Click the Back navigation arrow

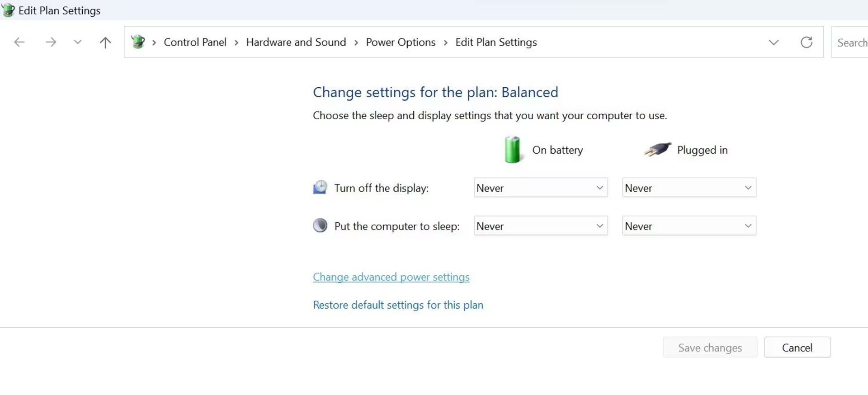point(19,42)
